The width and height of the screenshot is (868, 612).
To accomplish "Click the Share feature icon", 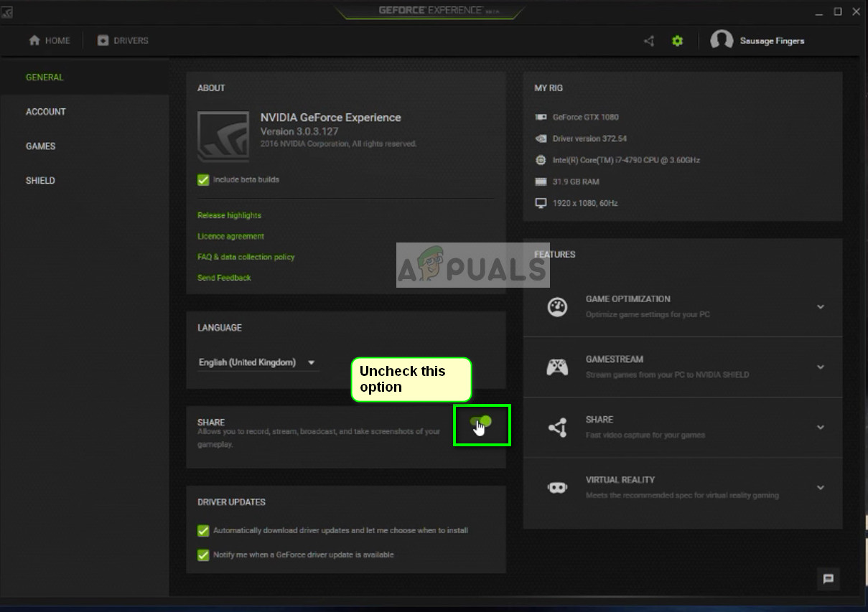I will (x=557, y=428).
